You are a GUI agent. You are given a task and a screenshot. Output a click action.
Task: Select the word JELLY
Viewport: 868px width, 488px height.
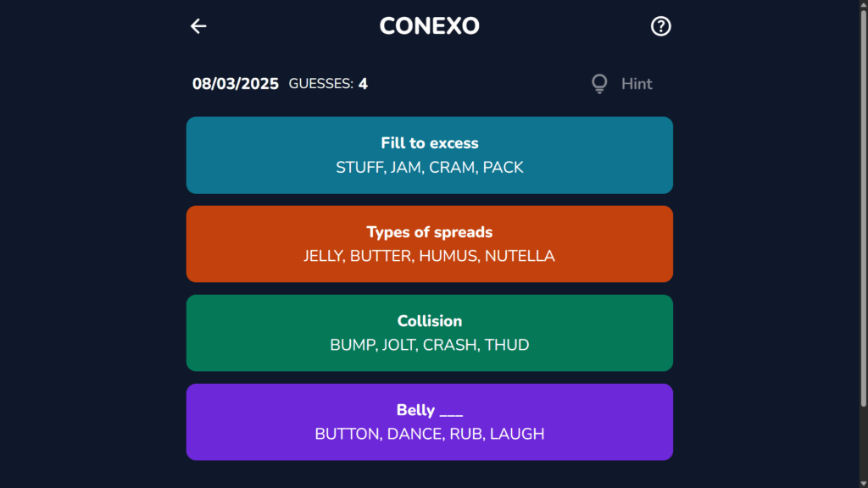(323, 256)
